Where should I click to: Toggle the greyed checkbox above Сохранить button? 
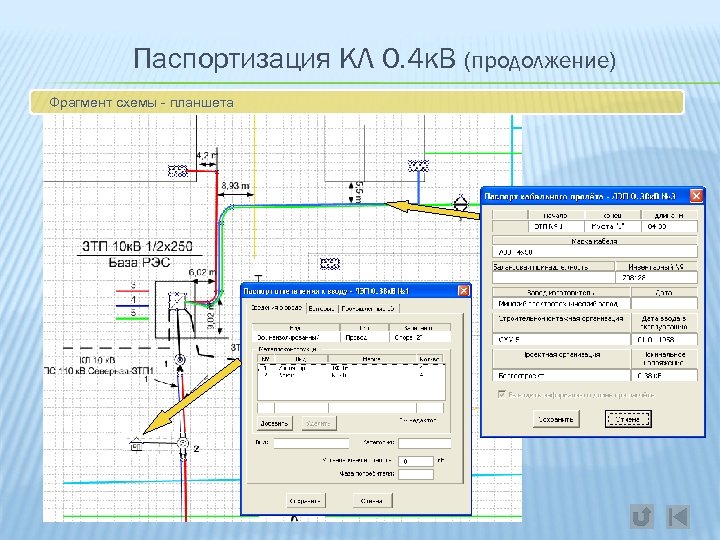[501, 394]
